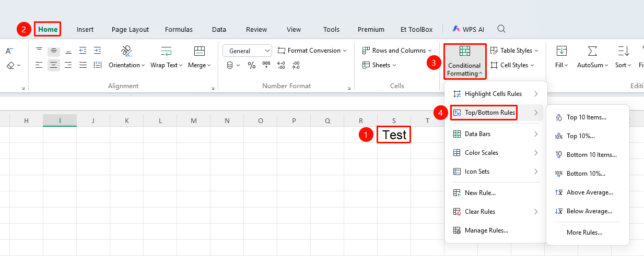Open Highlight Cells Rules submenu
The height and width of the screenshot is (256, 644).
point(494,94)
